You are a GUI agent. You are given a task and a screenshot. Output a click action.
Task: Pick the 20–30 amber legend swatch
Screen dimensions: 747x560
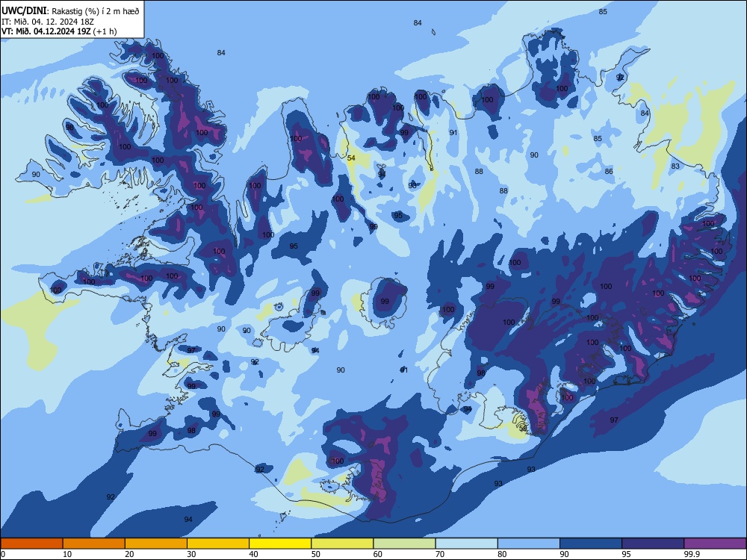[x=156, y=544]
